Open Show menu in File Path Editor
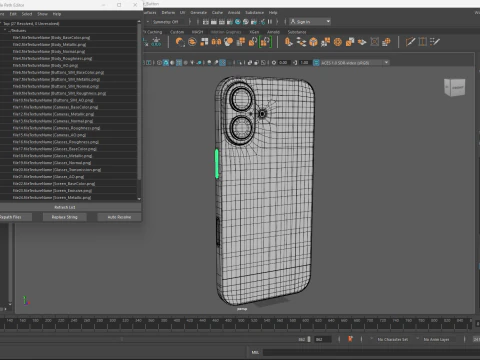480x360 pixels. pyautogui.click(x=42, y=14)
